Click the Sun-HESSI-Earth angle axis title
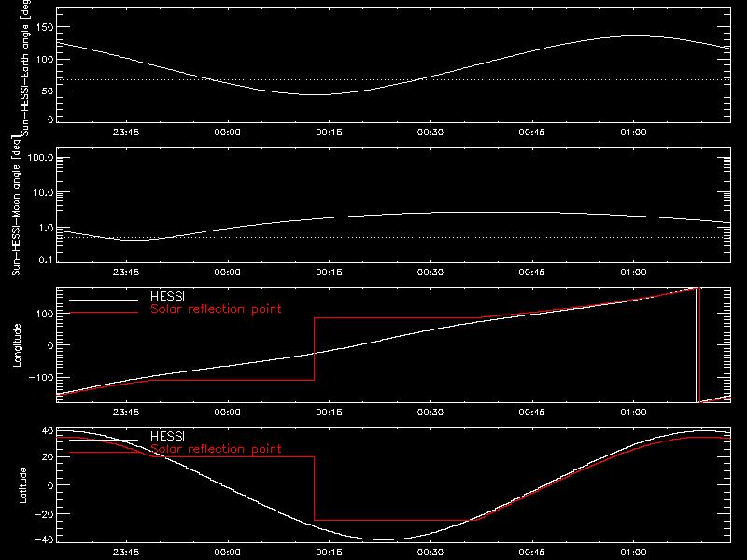Viewport: 747px width, 560px height. pyautogui.click(x=25, y=67)
